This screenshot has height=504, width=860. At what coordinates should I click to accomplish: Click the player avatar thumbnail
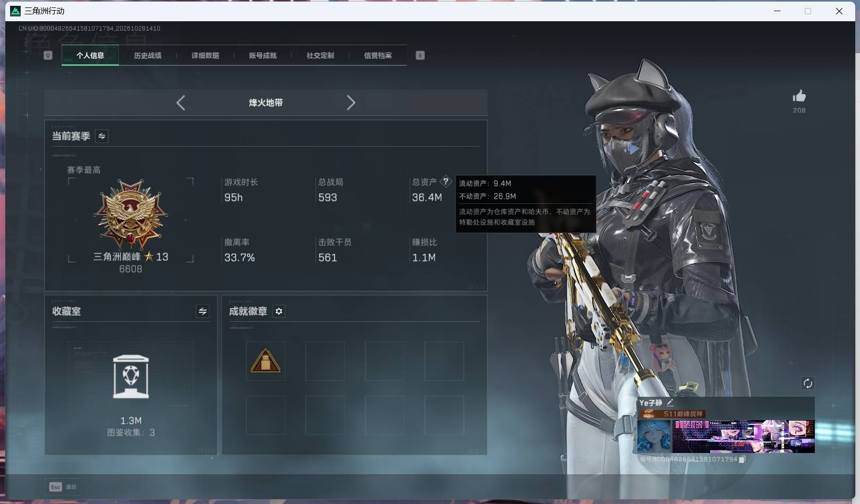tap(654, 436)
